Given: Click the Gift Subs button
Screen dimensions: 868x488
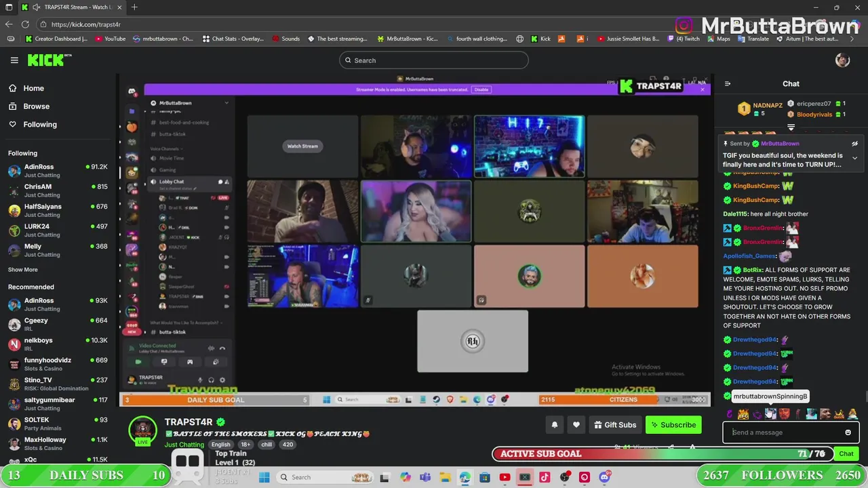Looking at the screenshot, I should tap(615, 425).
